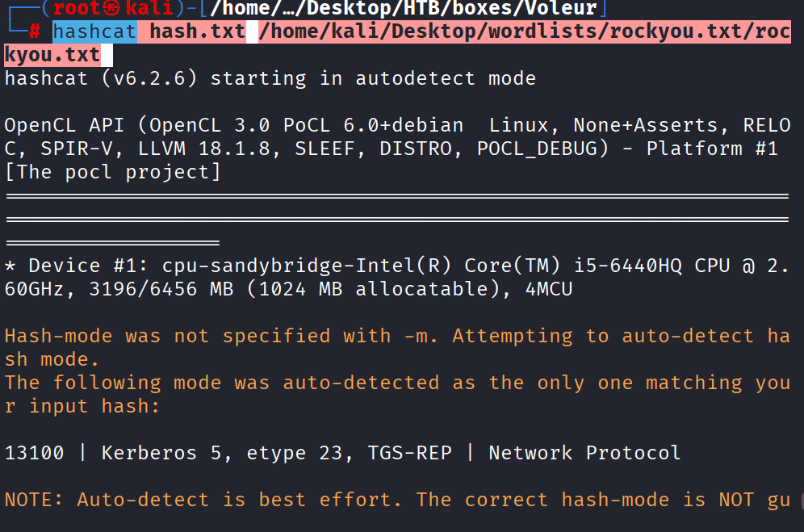Screen dimensions: 804x532
Task: Click the 'Network Protocol' category text
Action: [x=584, y=453]
